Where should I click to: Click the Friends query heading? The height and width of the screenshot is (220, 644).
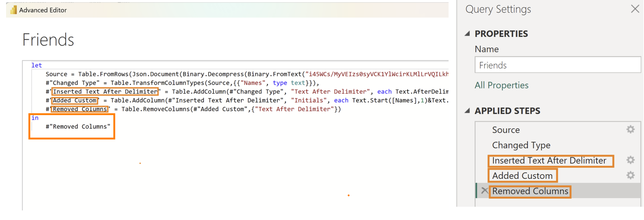[x=48, y=40]
